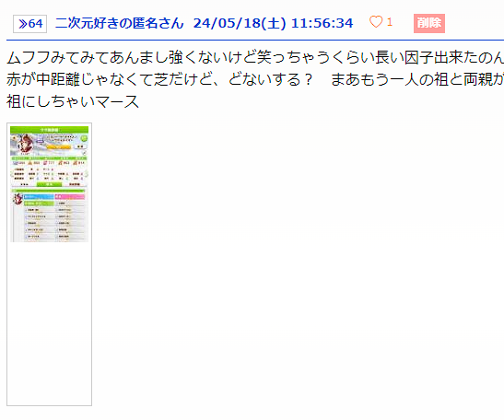Click the stats number row in thumbnail
This screenshot has height=420, width=504.
[49, 163]
